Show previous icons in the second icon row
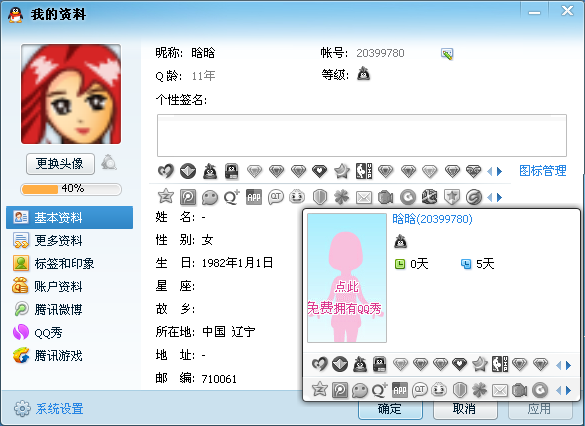 tap(489, 197)
